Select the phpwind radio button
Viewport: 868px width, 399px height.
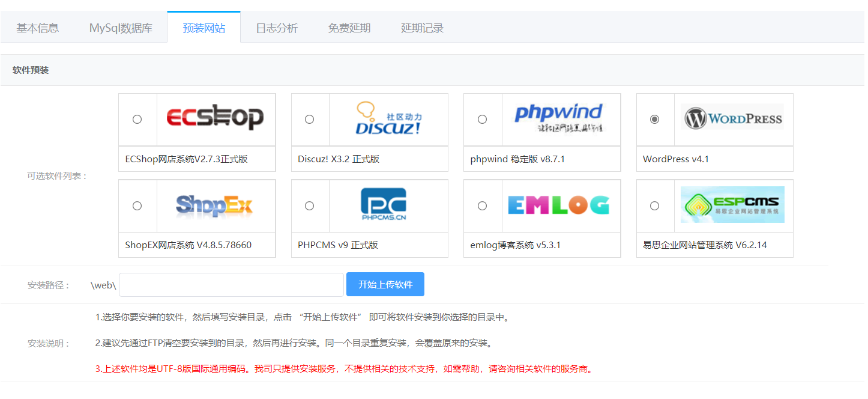click(482, 119)
